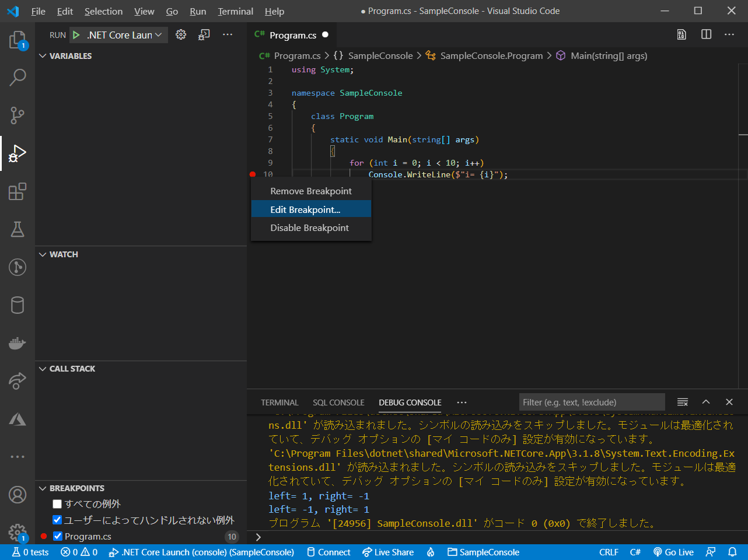
Task: Open launch.json with gear icon
Action: click(181, 34)
